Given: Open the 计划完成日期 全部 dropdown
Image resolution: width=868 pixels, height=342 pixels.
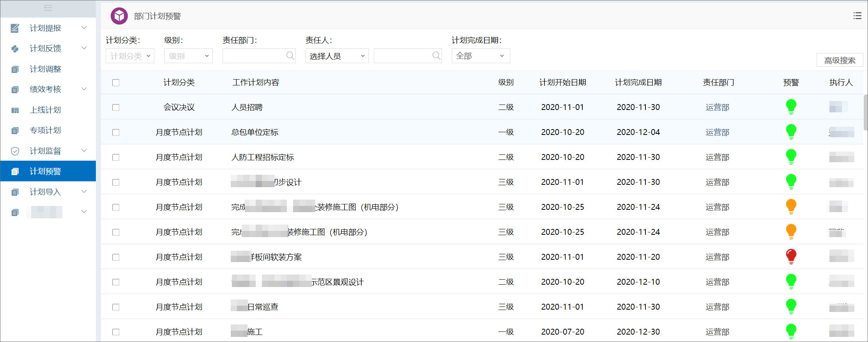Looking at the screenshot, I should click(x=481, y=56).
